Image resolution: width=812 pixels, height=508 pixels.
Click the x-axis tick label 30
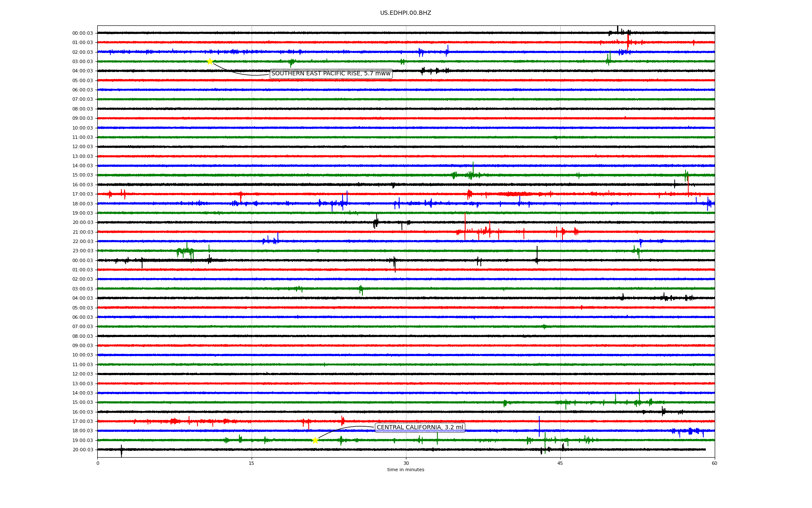[406, 463]
